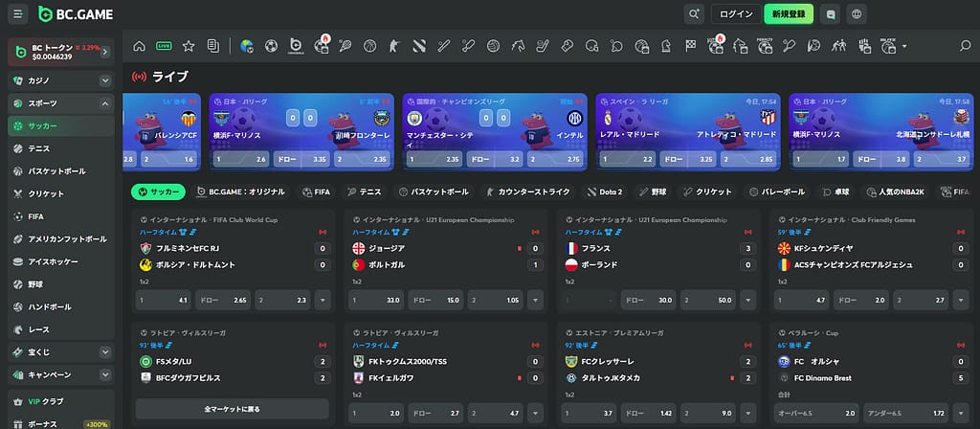980x429 pixels.
Task: Open favorites star in the sports toolbar
Action: pyautogui.click(x=189, y=46)
